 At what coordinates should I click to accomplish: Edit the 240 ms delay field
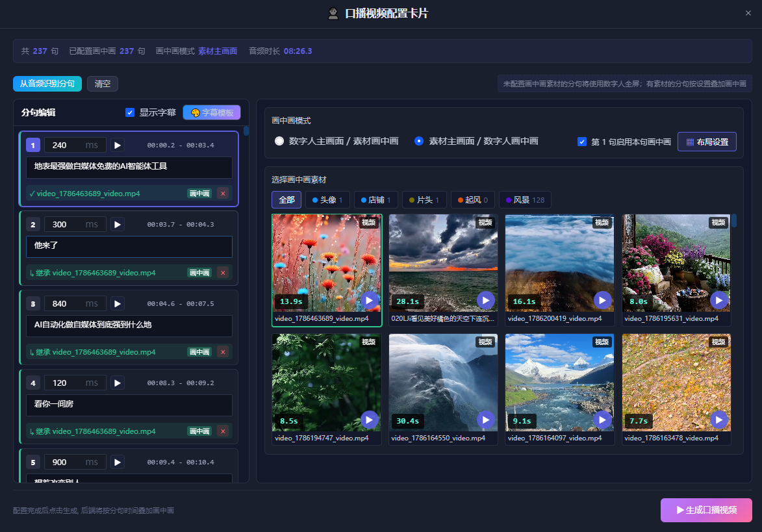point(75,145)
